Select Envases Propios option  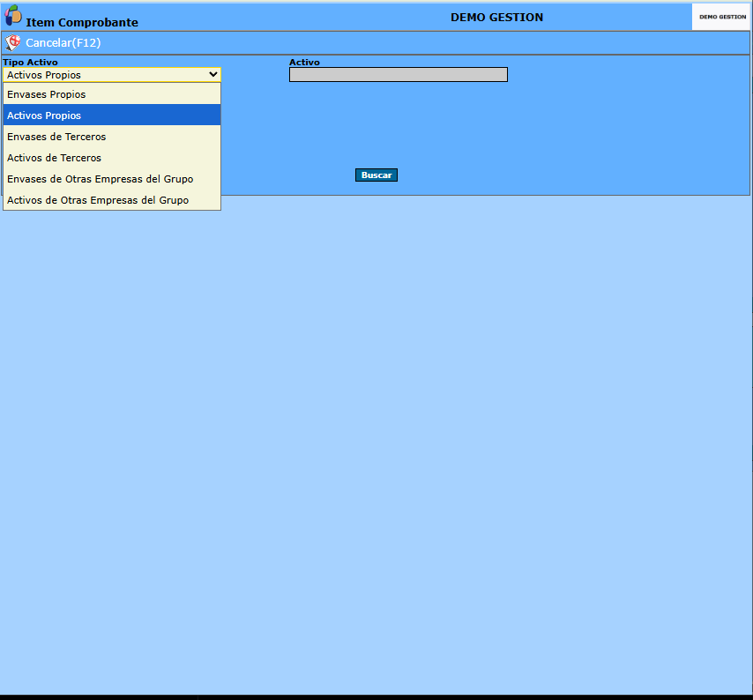112,94
